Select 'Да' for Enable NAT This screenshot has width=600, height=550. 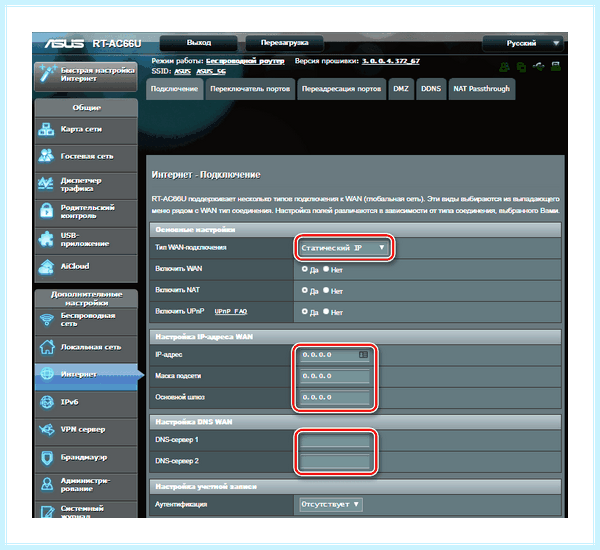click(x=305, y=291)
